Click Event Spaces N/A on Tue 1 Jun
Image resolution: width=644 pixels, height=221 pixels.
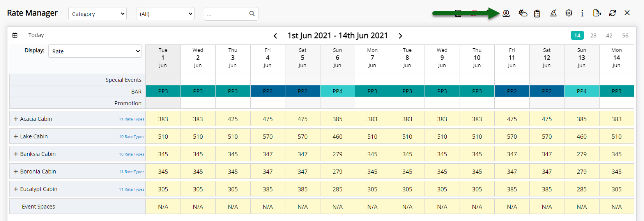point(163,207)
